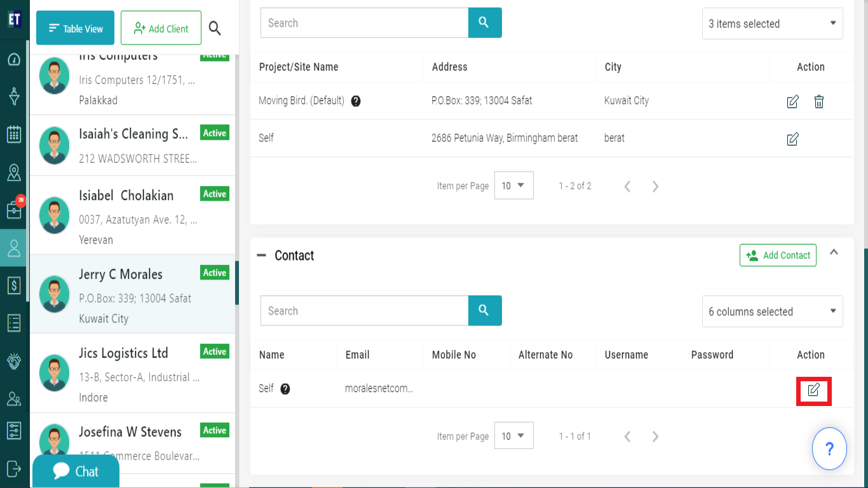The height and width of the screenshot is (488, 868).
Task: Click the Add Contact button
Action: tap(778, 255)
